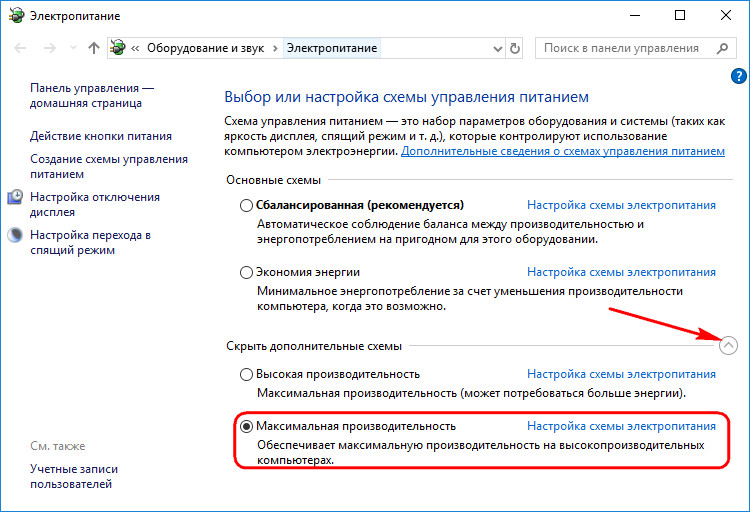
Task: Click См. также heading text
Action: click(x=57, y=446)
